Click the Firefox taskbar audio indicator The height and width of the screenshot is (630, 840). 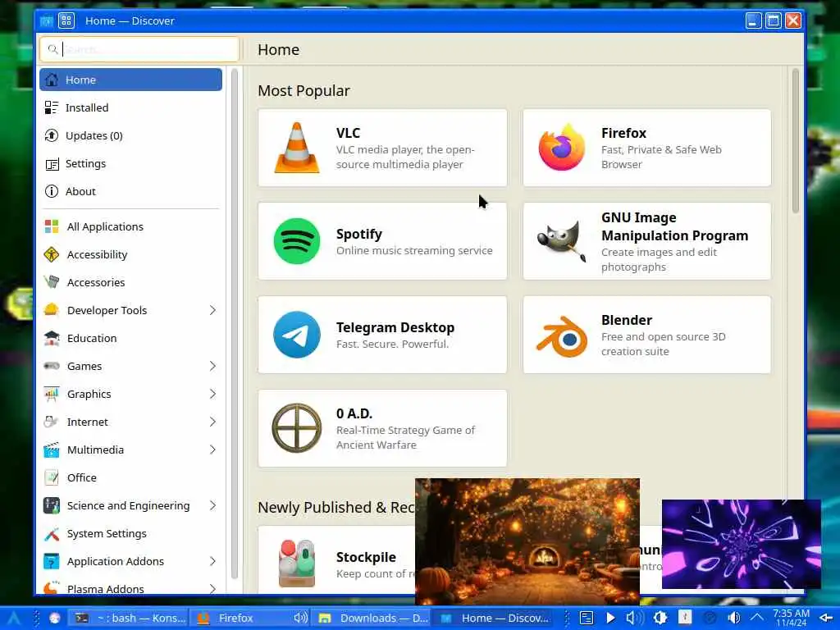click(x=300, y=618)
